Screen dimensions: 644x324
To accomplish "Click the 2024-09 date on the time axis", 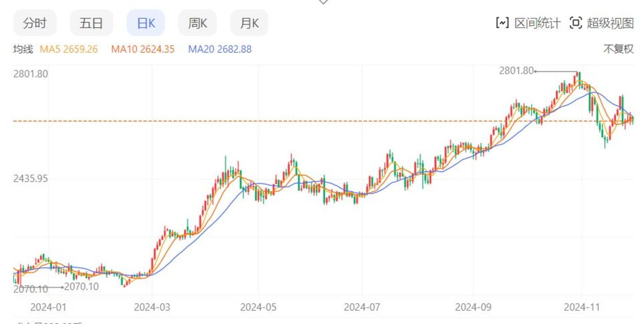I will tap(473, 307).
